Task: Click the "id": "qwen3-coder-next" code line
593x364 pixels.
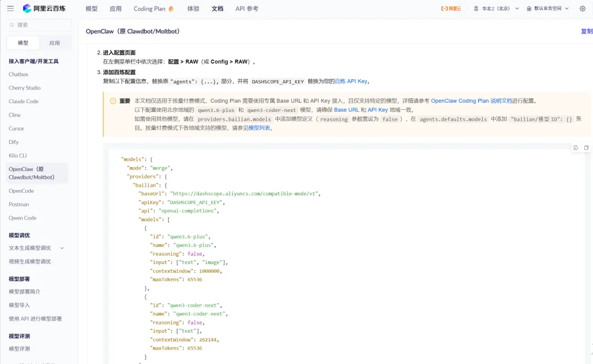Action: pos(186,305)
